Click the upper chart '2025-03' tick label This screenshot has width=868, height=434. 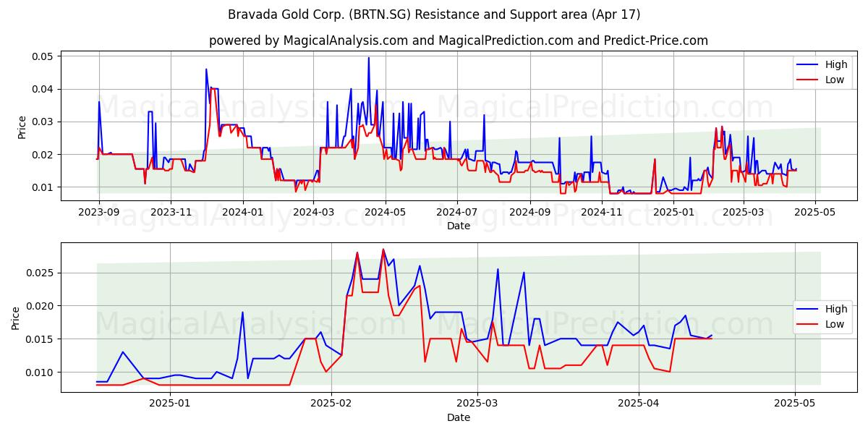[x=743, y=212]
